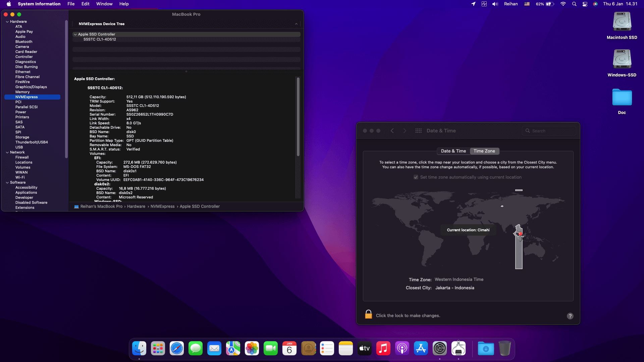Click System Information chip icon in Dock
This screenshot has height=362, width=644.
point(459,349)
